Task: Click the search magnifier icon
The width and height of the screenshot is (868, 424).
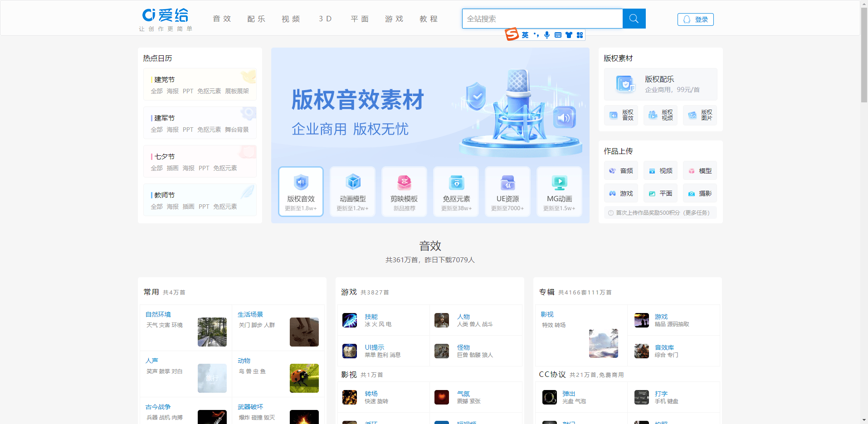Action: point(634,19)
